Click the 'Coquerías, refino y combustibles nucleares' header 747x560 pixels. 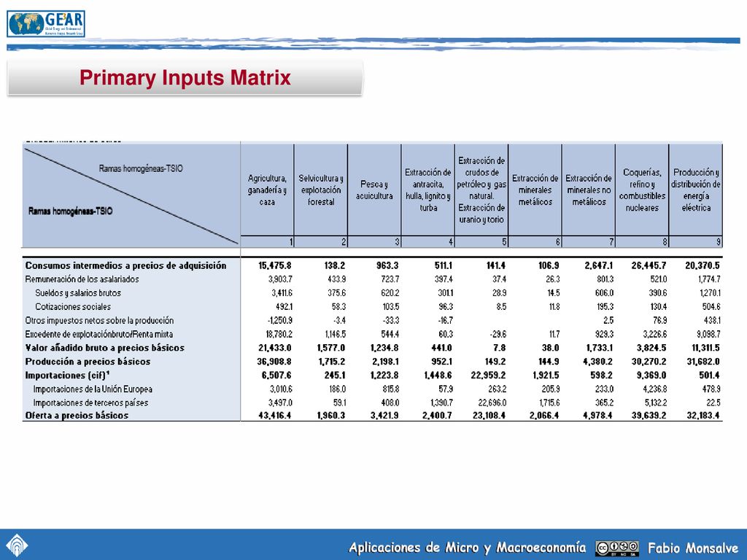(x=642, y=190)
